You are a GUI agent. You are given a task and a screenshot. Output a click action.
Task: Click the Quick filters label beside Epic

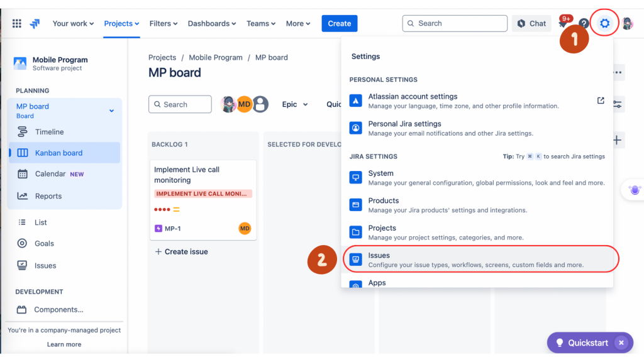tap(333, 104)
